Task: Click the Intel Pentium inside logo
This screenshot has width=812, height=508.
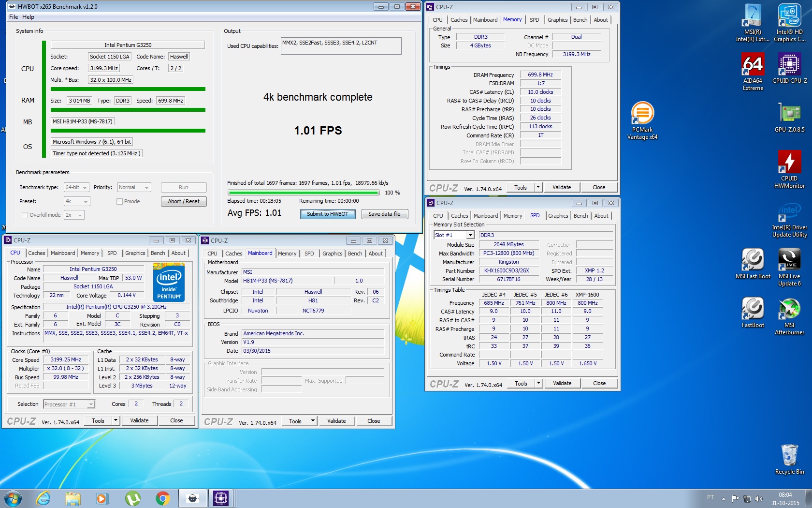Action: (169, 282)
